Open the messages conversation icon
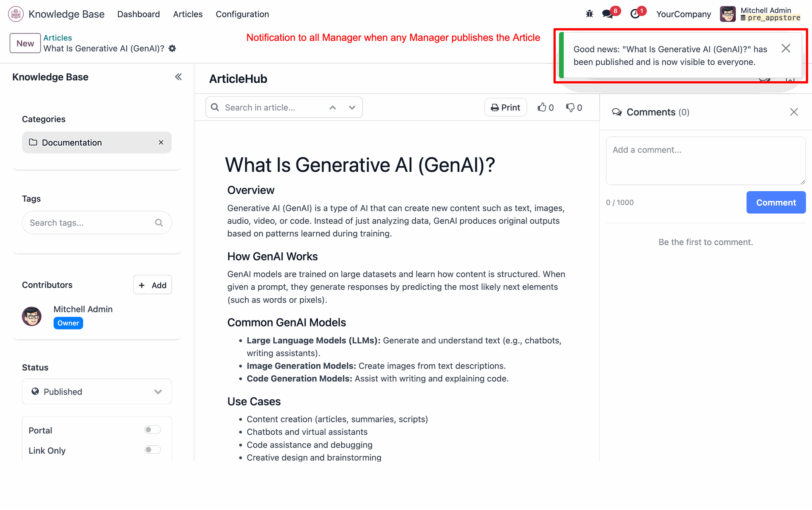 click(608, 14)
